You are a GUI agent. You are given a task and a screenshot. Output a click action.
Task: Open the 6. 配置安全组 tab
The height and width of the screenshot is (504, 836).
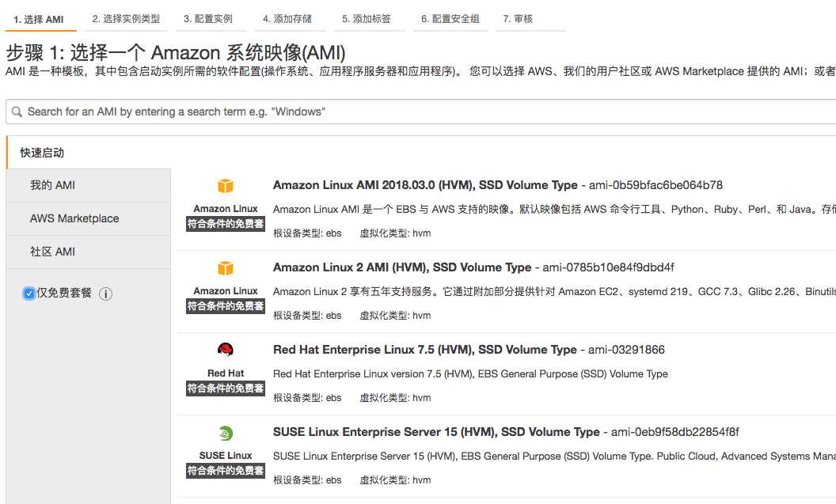pos(450,19)
